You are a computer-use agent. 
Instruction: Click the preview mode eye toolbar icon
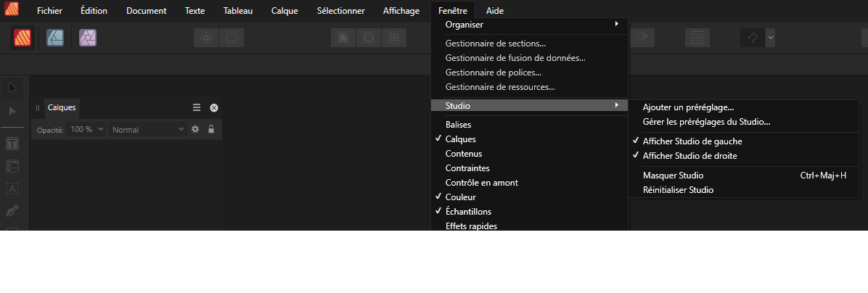[642, 38]
